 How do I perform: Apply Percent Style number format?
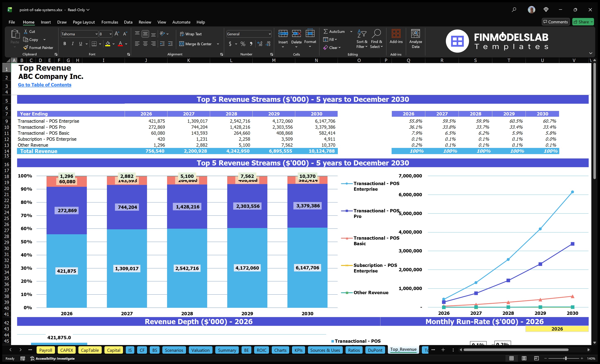coord(243,44)
